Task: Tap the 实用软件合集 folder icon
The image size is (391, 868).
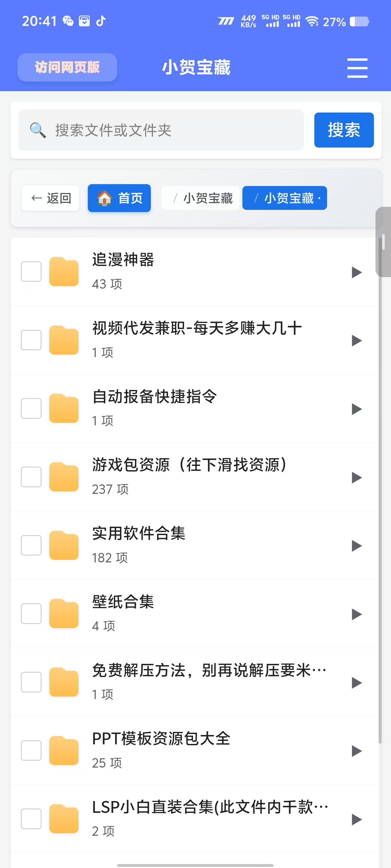Action: click(x=64, y=545)
